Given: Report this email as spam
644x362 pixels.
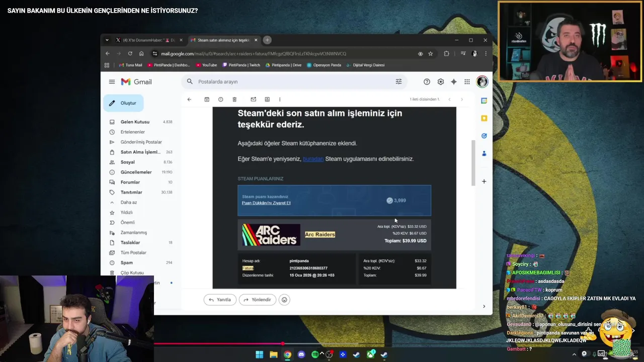Looking at the screenshot, I should point(220,99).
